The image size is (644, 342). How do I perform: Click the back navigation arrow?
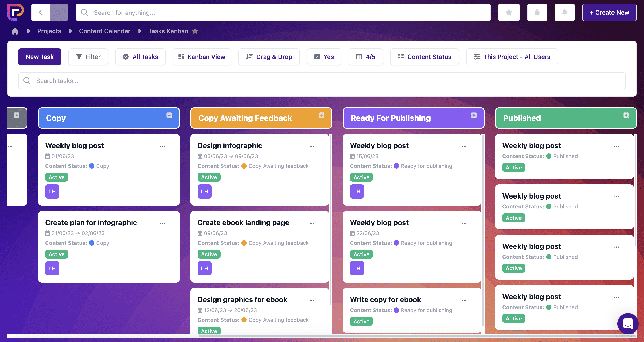click(41, 12)
